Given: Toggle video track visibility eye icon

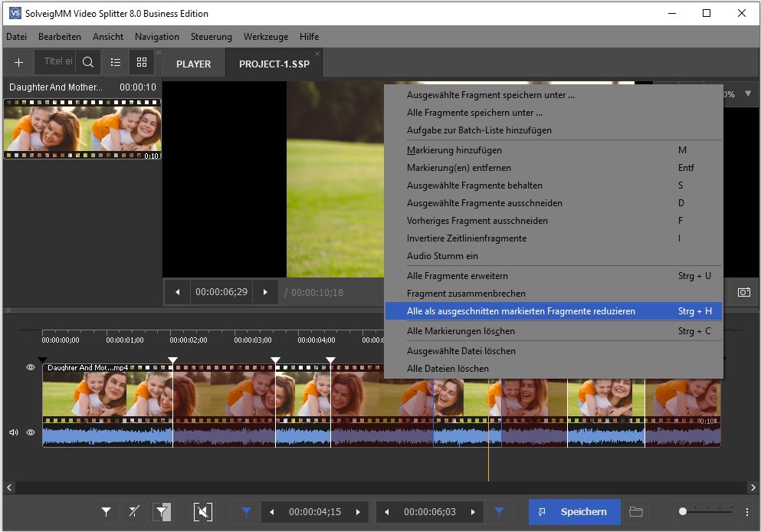Looking at the screenshot, I should point(31,367).
